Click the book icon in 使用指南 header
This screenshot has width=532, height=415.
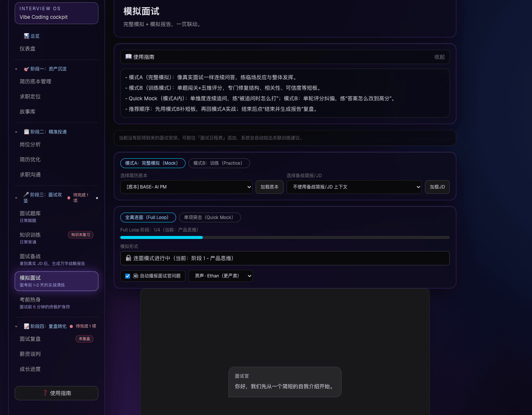129,57
